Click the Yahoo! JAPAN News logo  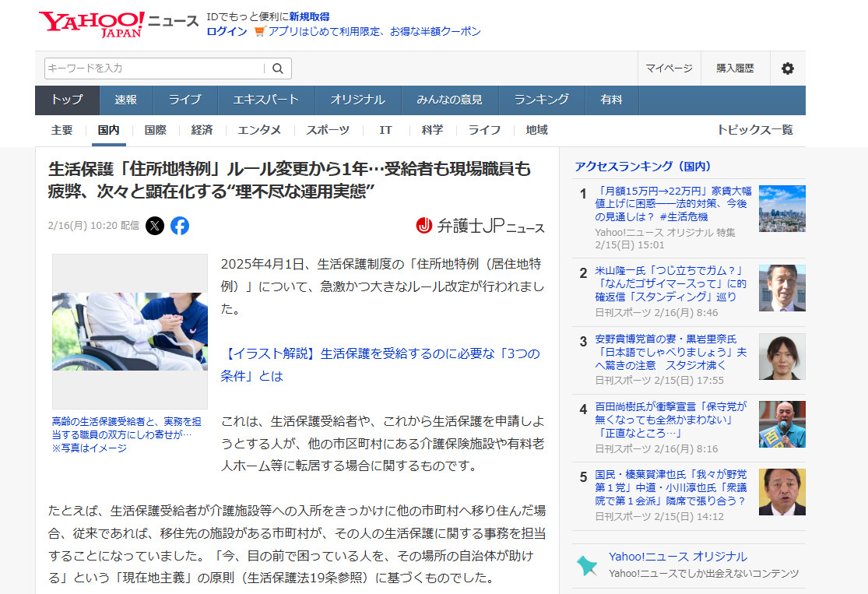point(118,23)
